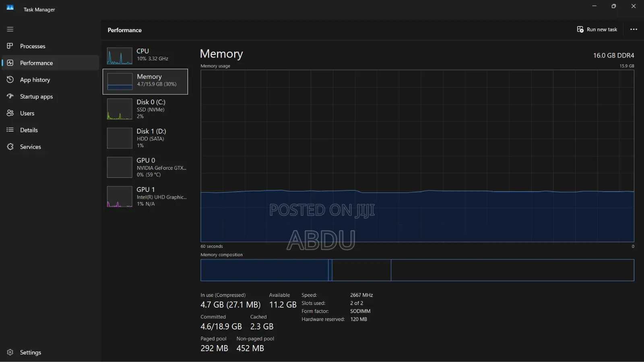Click the Details list icon
The height and width of the screenshot is (362, 644).
10,130
